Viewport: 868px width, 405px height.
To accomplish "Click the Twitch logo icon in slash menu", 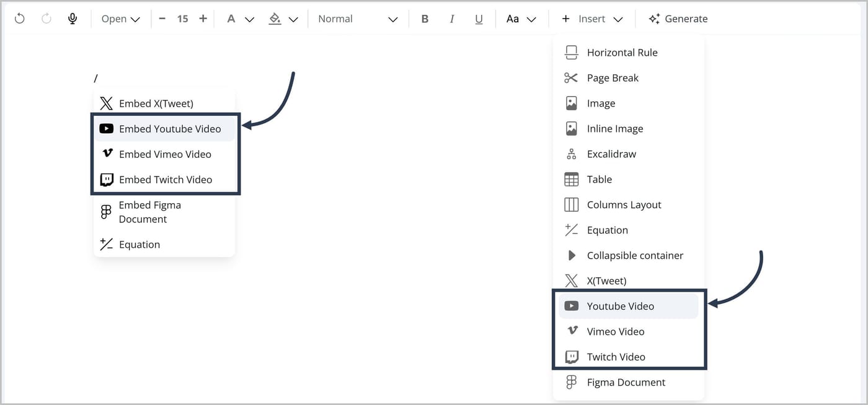I will pos(107,180).
